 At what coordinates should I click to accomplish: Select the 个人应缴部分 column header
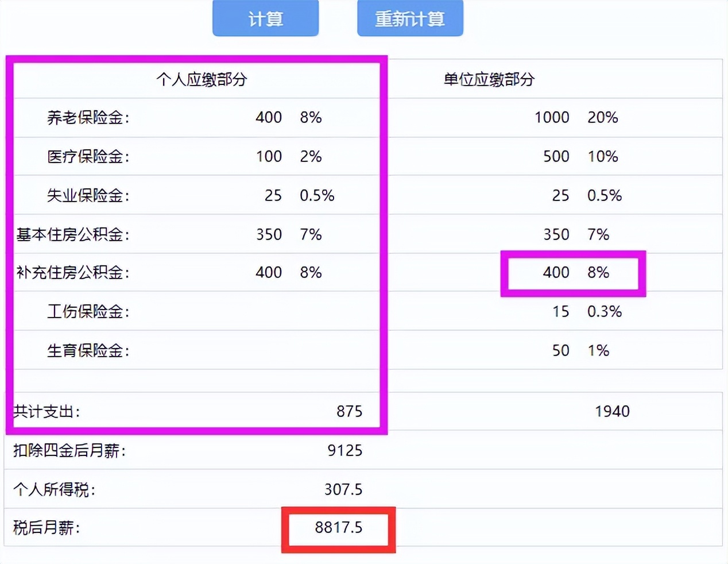click(x=202, y=80)
